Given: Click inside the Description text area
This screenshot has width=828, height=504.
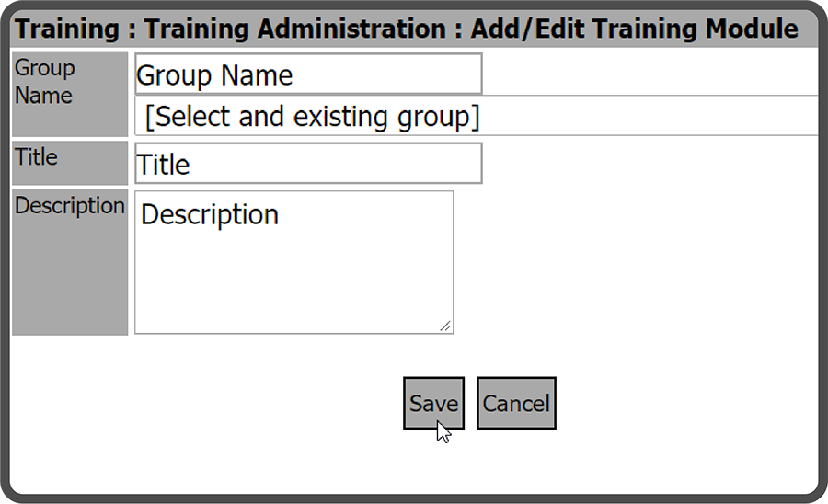Looking at the screenshot, I should (293, 262).
